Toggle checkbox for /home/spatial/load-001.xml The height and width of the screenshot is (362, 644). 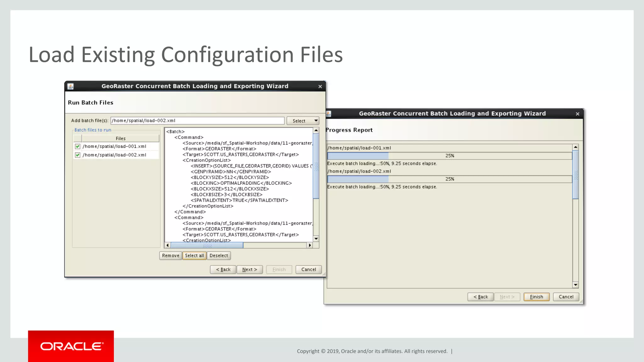[78, 146]
